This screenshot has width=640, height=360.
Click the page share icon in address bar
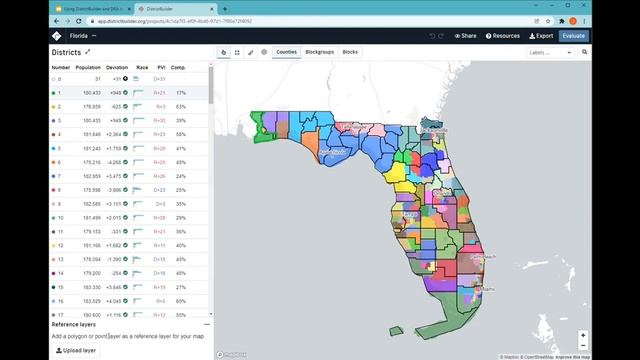pyautogui.click(x=537, y=21)
